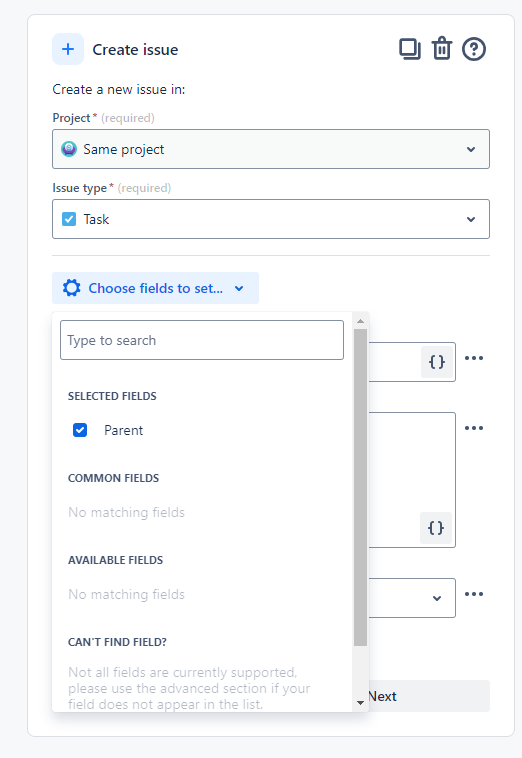Delete component using trash icon
522x758 pixels.
click(442, 49)
